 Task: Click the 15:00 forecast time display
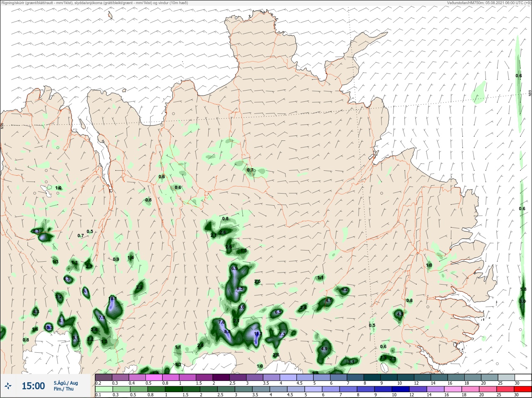pyautogui.click(x=33, y=386)
